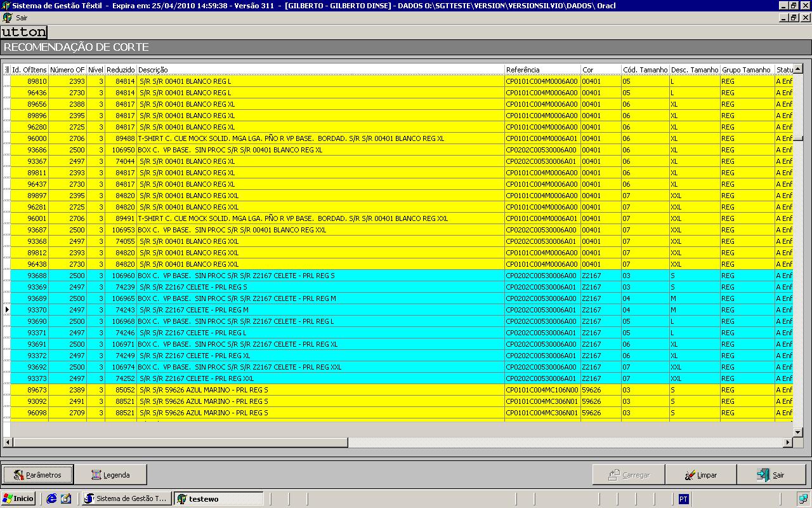Image resolution: width=812 pixels, height=508 pixels.
Task: Sort grid by Referência column header
Action: 542,70
